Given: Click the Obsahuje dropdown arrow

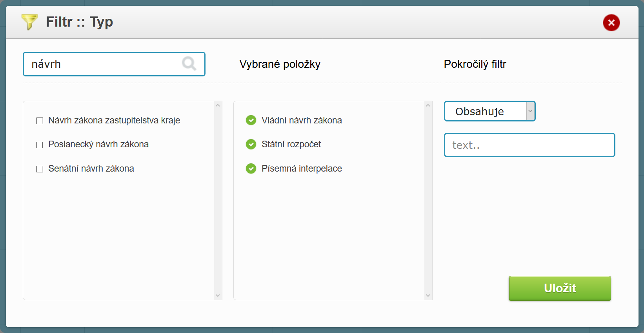Looking at the screenshot, I should click(x=530, y=111).
